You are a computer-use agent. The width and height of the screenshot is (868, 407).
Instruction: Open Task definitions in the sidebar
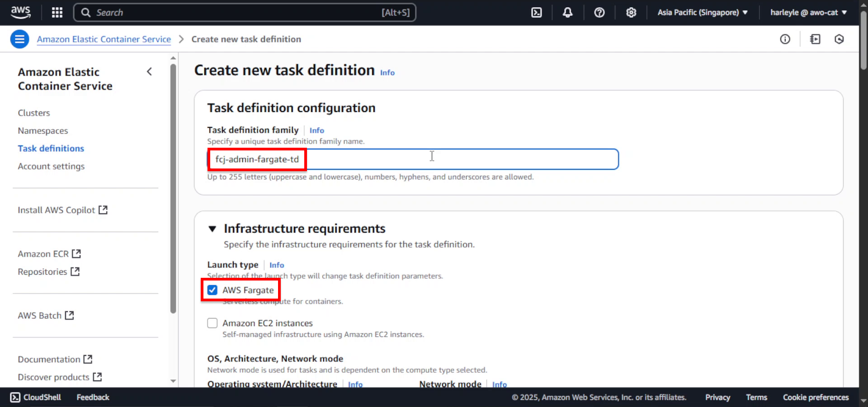51,148
